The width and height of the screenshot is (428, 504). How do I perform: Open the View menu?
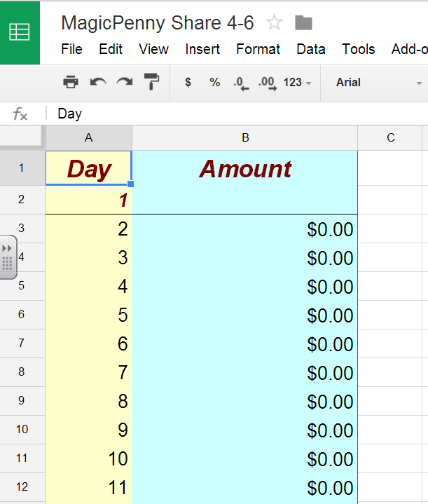pos(153,49)
